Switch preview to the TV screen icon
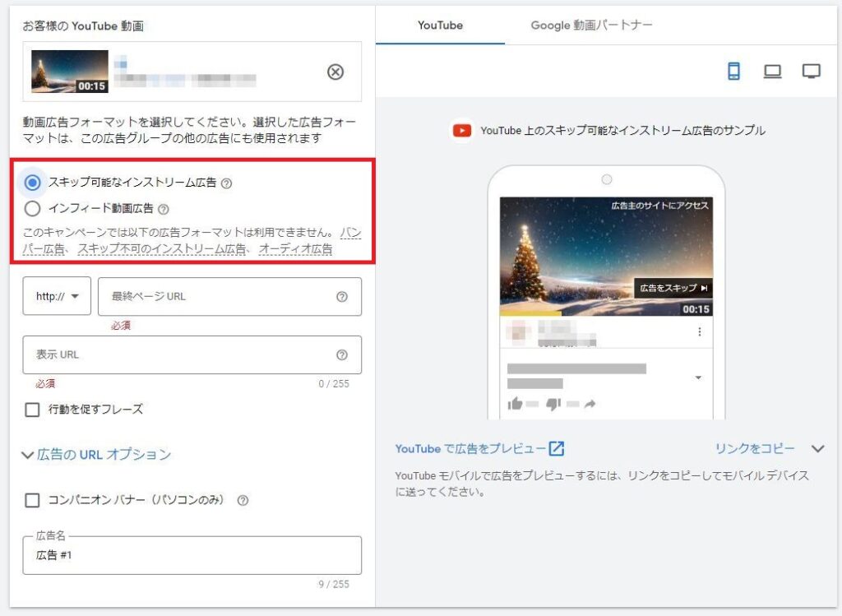Image resolution: width=842 pixels, height=616 pixels. tap(811, 71)
